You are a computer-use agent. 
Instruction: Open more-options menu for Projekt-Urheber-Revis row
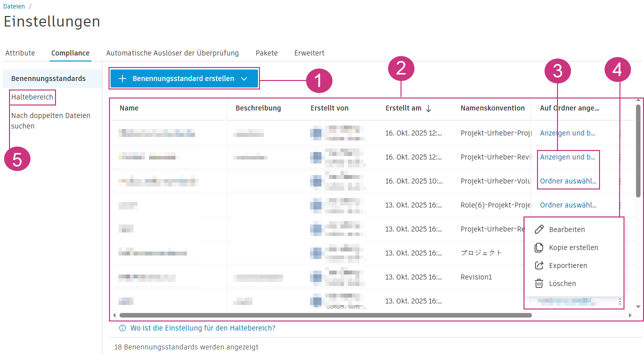(x=620, y=157)
